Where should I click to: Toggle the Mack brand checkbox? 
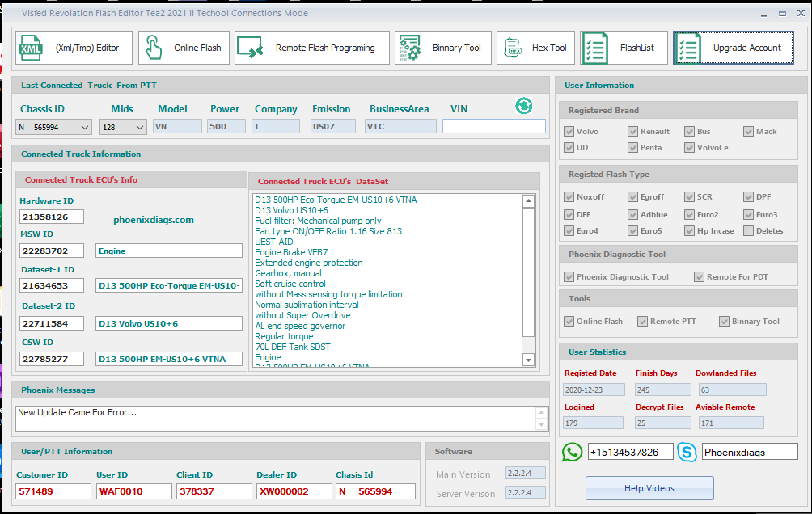click(748, 132)
